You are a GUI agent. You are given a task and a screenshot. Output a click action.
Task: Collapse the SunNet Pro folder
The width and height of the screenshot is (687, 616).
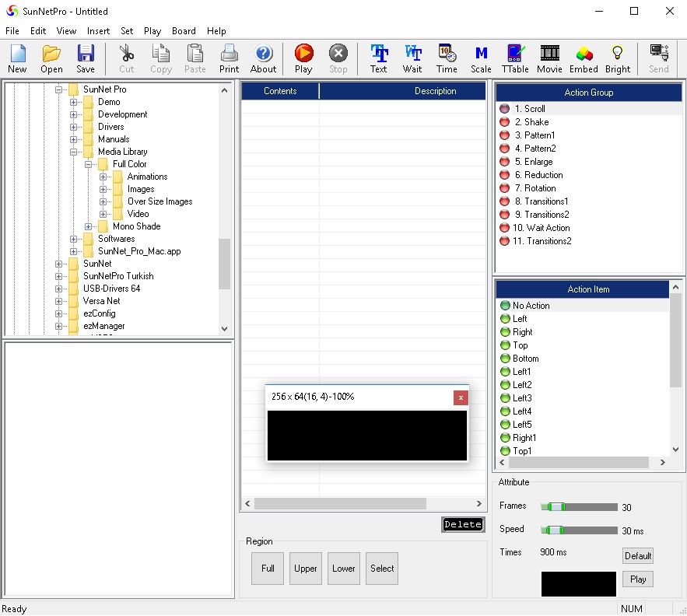[58, 89]
